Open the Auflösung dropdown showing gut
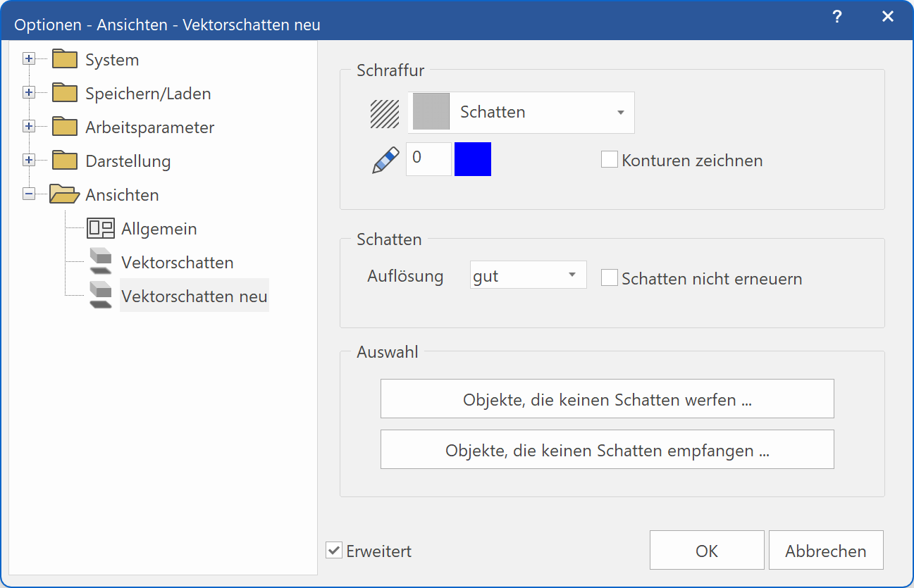 pyautogui.click(x=527, y=275)
